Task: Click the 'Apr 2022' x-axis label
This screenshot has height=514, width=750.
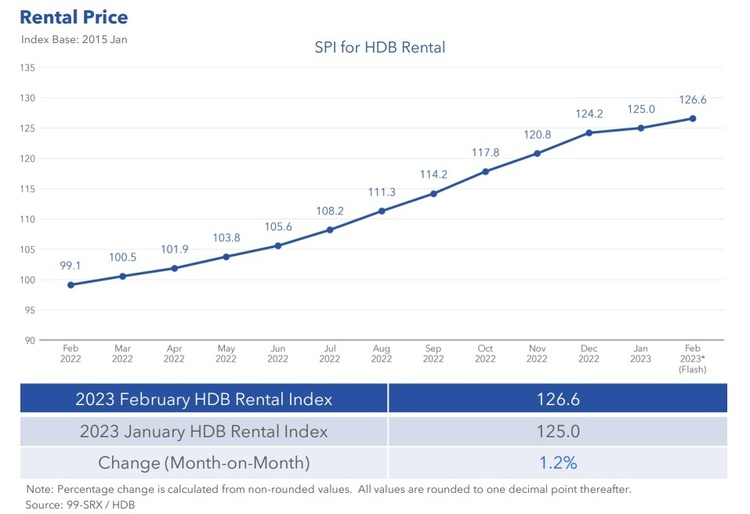Action: coord(174,353)
